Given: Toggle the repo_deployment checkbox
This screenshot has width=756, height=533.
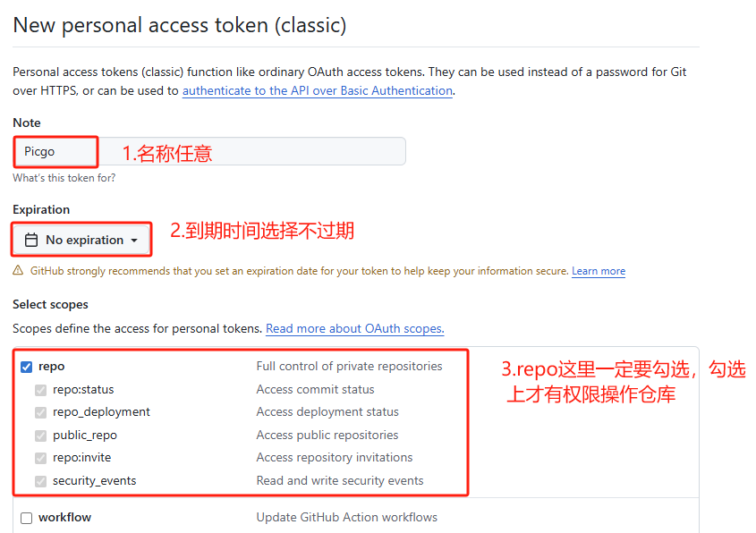Looking at the screenshot, I should point(40,412).
